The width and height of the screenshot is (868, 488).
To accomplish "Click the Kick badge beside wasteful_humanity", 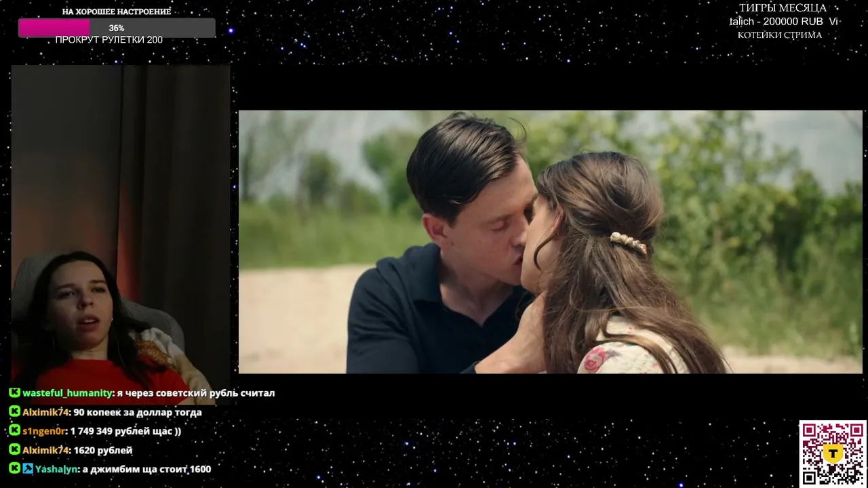I will [14, 392].
